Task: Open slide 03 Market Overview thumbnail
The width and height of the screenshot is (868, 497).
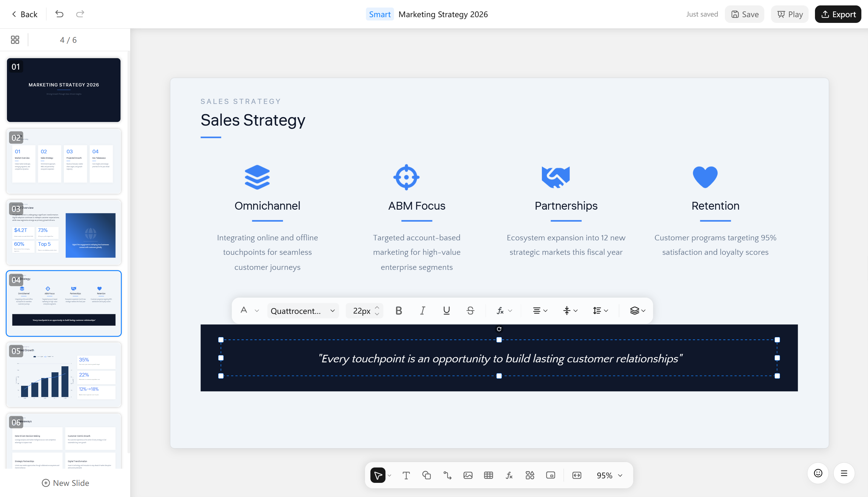Action: click(x=64, y=233)
